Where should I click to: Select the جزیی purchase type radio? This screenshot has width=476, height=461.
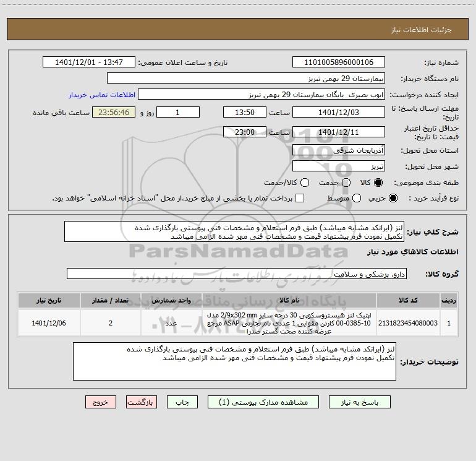pos(393,198)
